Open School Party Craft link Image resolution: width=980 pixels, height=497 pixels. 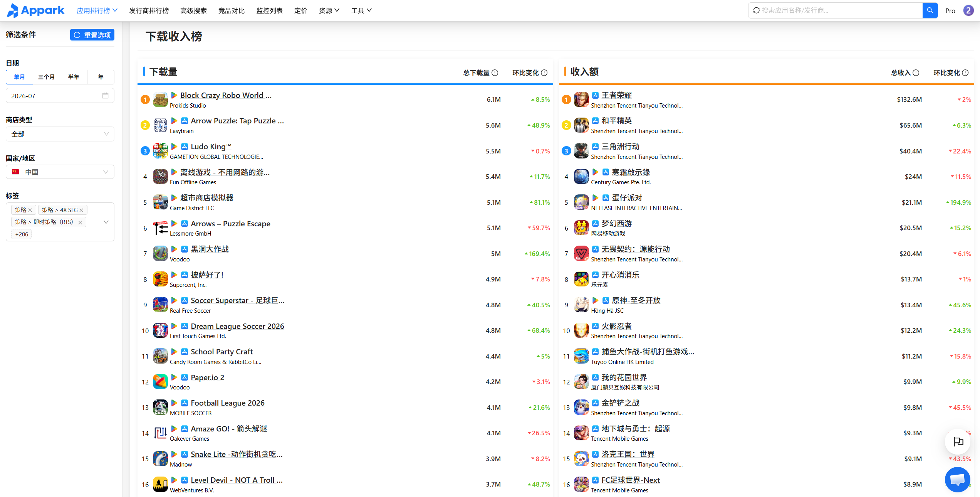pos(222,352)
